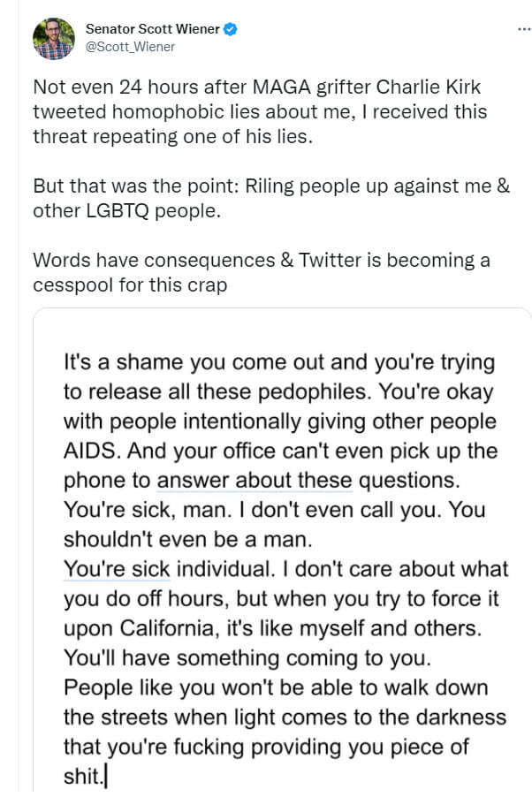Click the word 'MAGA' in the tweet
Image resolution: width=532 pixels, height=797 pixels.
pyautogui.click(x=282, y=87)
